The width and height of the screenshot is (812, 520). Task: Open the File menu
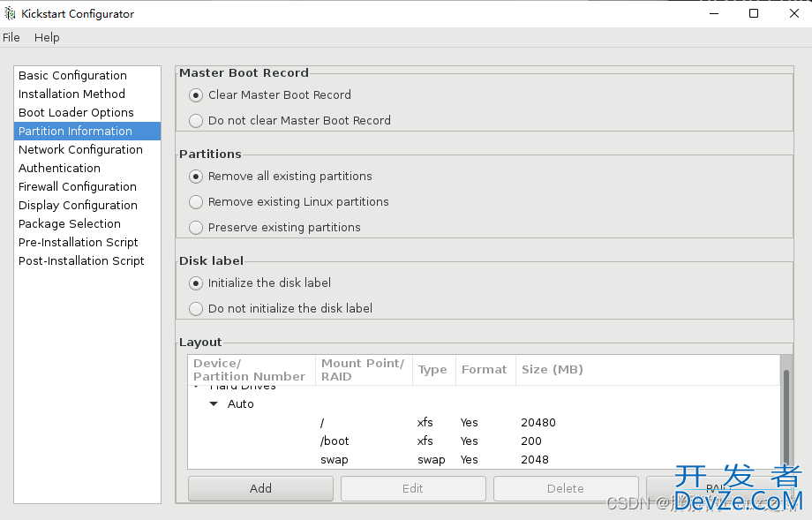[x=11, y=38]
